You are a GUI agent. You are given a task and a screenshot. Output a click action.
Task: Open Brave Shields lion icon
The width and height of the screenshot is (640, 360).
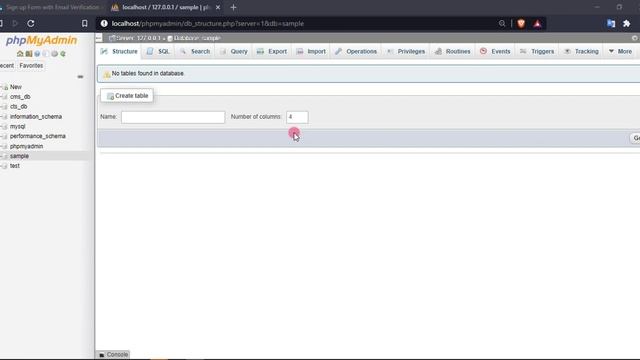(x=521, y=24)
